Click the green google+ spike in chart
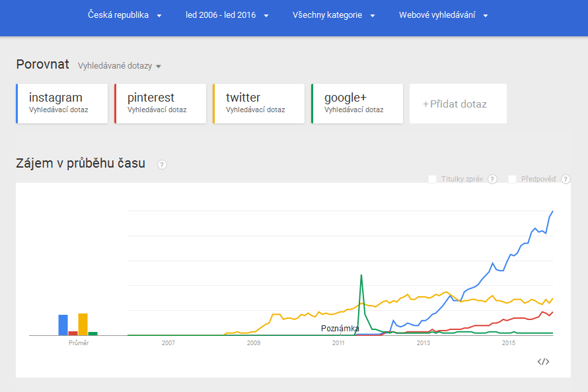This screenshot has width=588, height=392. coord(361,277)
